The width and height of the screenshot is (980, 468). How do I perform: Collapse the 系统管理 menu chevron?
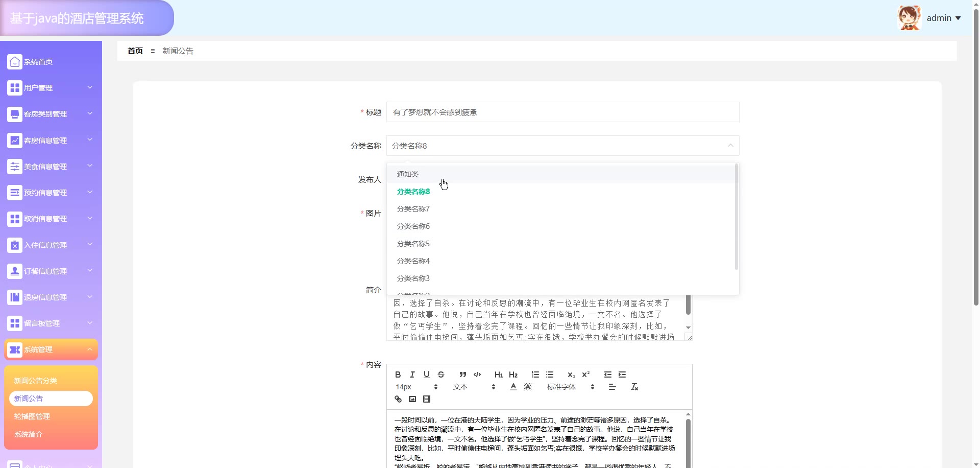[90, 349]
